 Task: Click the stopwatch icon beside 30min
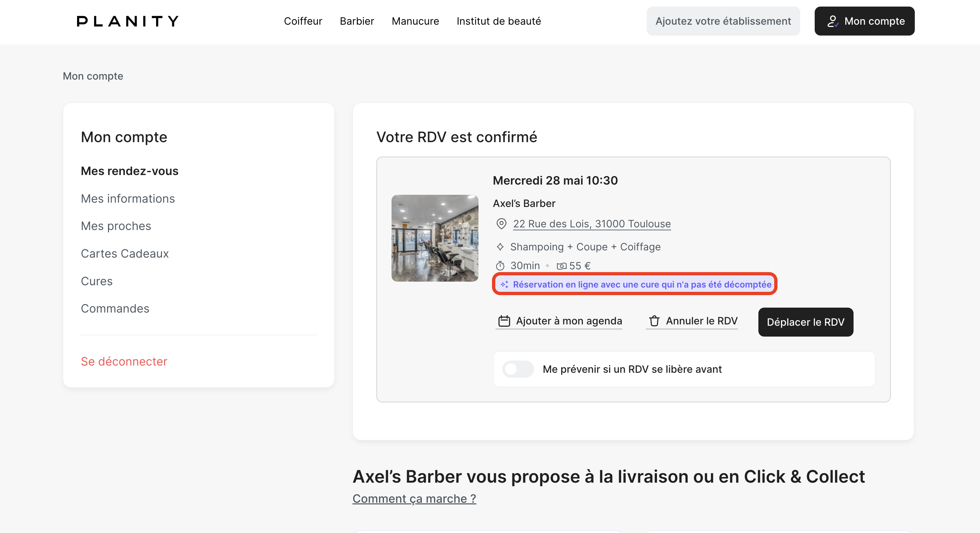pos(500,266)
